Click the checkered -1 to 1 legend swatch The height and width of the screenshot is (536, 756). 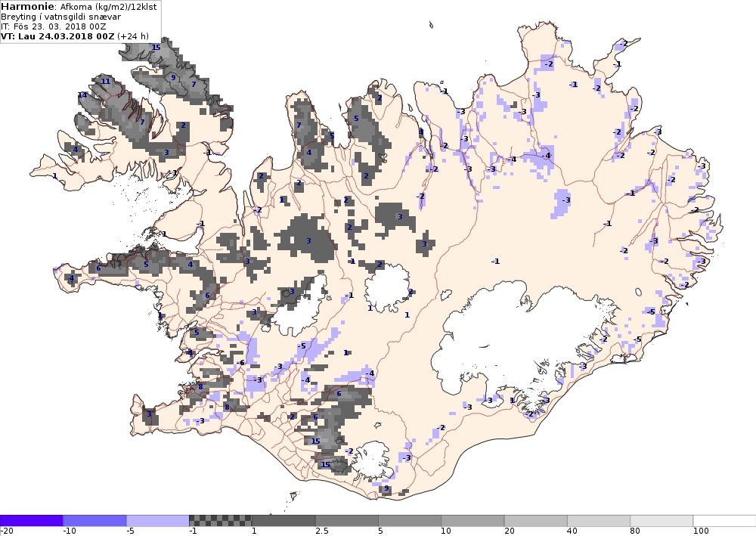pyautogui.click(x=220, y=521)
